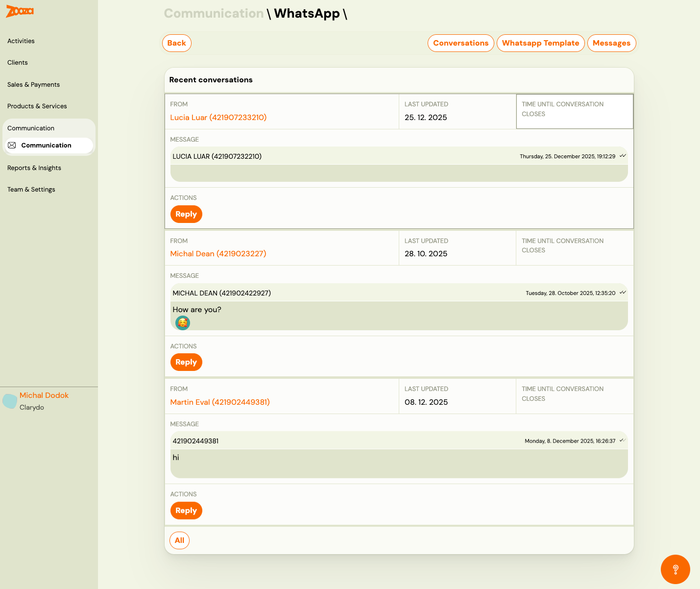Click the read checkmark on Michal Dean's message
Viewport: 700px width, 589px height.
point(623,293)
